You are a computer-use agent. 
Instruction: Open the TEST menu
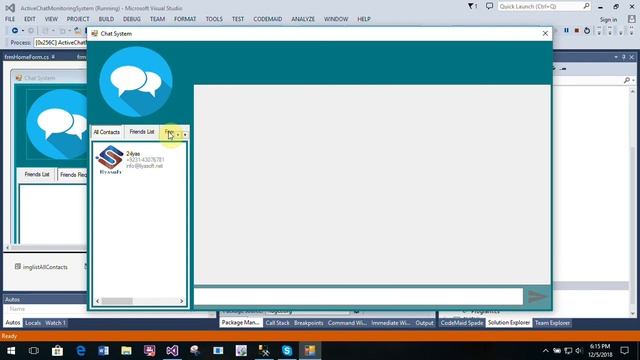tap(238, 19)
